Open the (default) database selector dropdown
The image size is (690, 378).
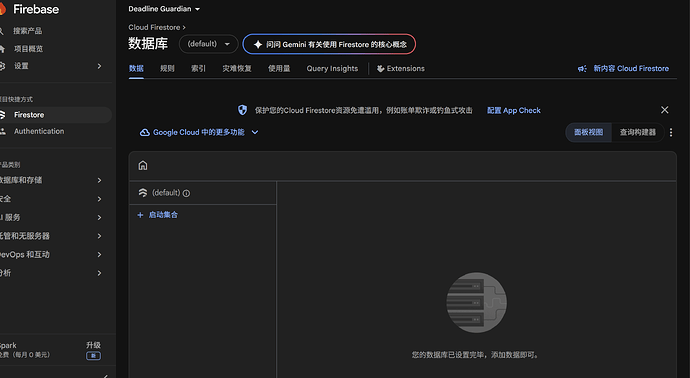[x=209, y=44]
